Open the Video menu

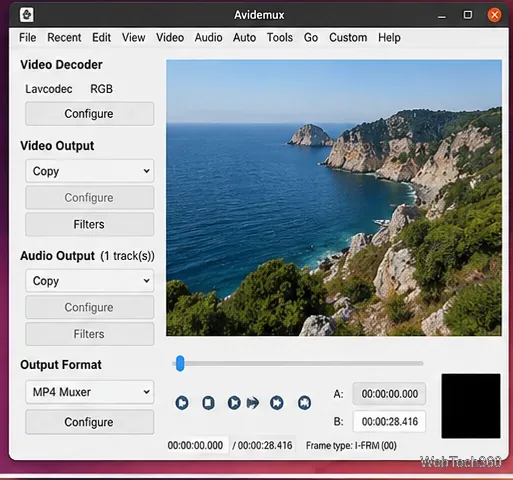pyautogui.click(x=170, y=37)
